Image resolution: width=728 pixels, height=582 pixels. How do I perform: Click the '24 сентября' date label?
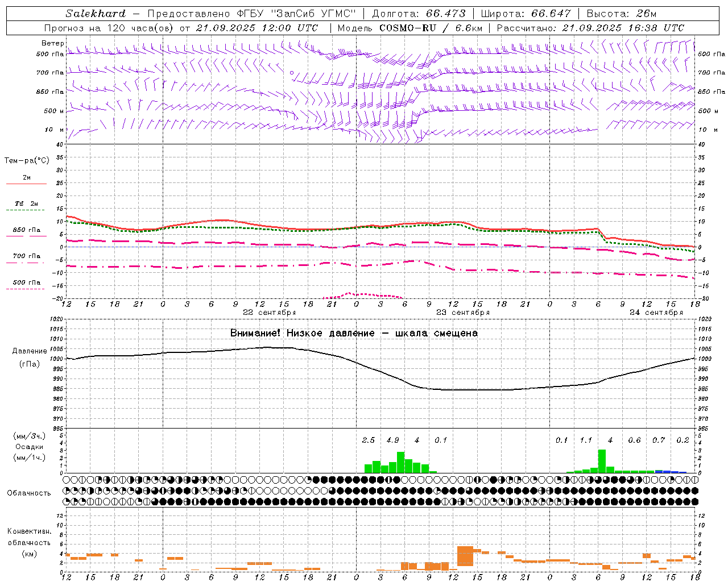(656, 313)
